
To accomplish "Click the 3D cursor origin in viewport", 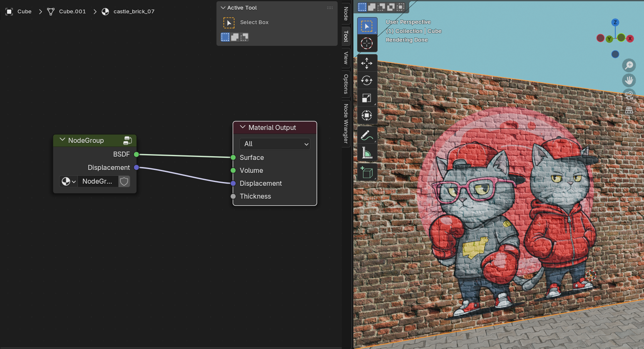I will click(591, 275).
